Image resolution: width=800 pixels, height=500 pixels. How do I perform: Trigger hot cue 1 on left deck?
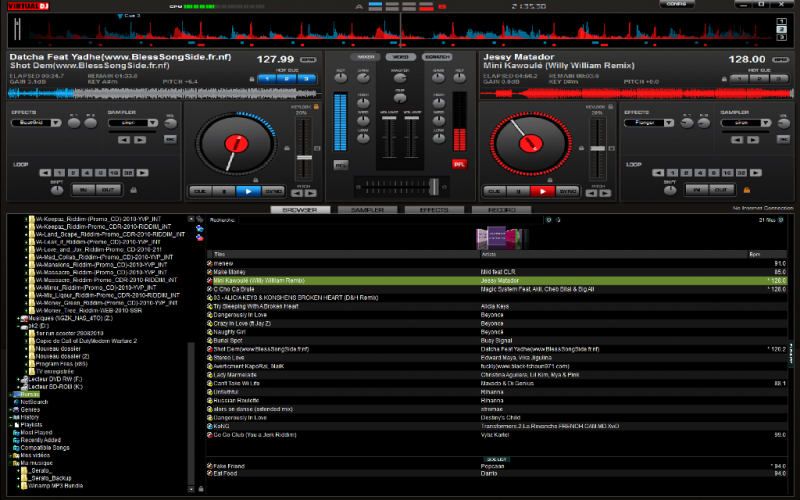pos(267,79)
